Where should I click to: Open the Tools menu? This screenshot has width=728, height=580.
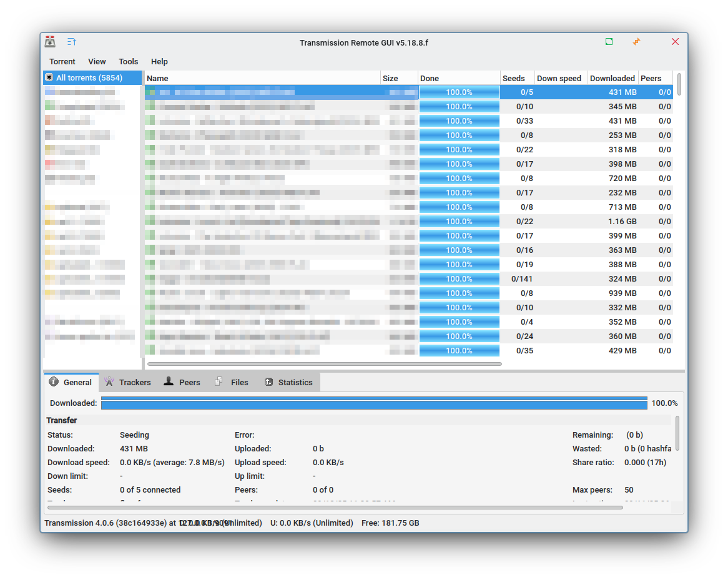click(x=128, y=61)
